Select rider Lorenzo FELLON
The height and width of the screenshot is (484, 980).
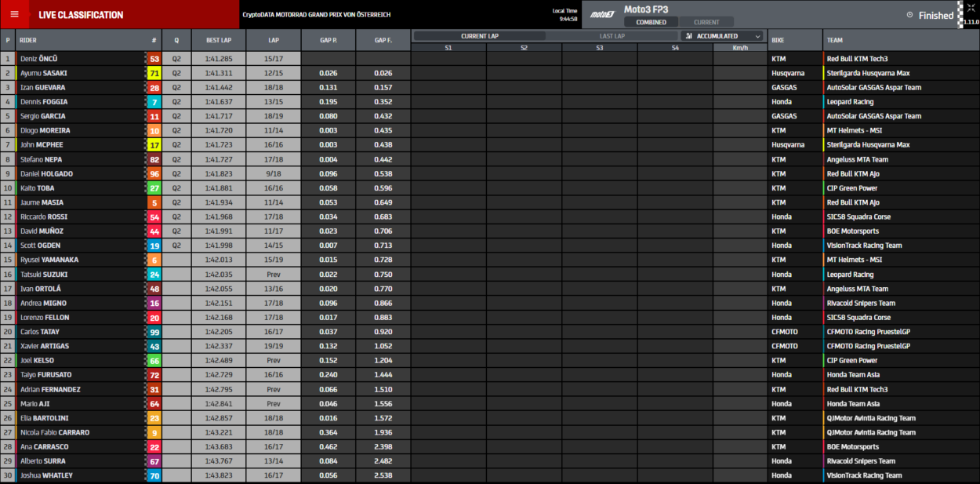pyautogui.click(x=45, y=318)
